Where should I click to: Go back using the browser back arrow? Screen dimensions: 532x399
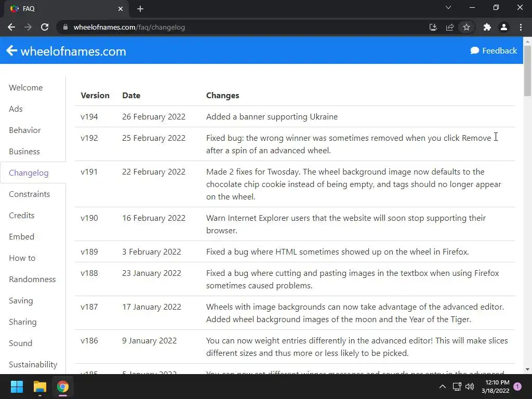point(11,27)
